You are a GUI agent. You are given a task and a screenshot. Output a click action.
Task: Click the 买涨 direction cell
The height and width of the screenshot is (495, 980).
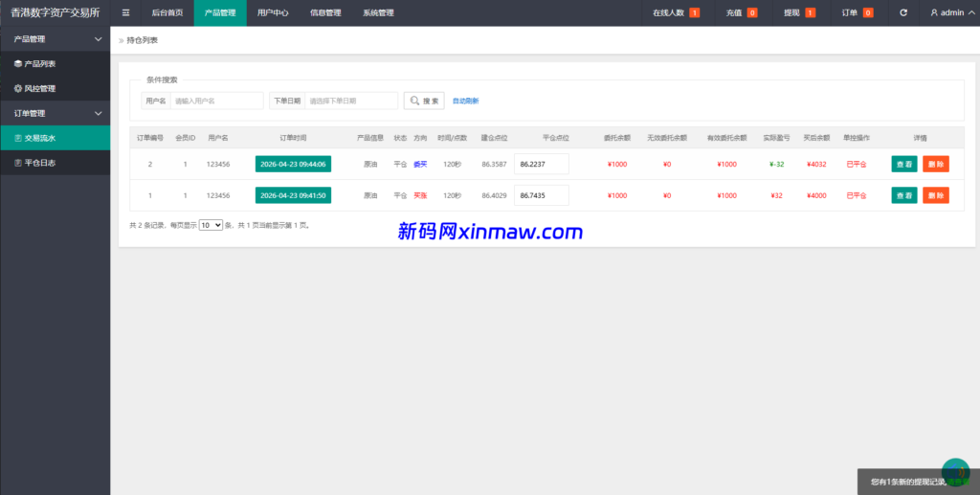[x=420, y=195]
